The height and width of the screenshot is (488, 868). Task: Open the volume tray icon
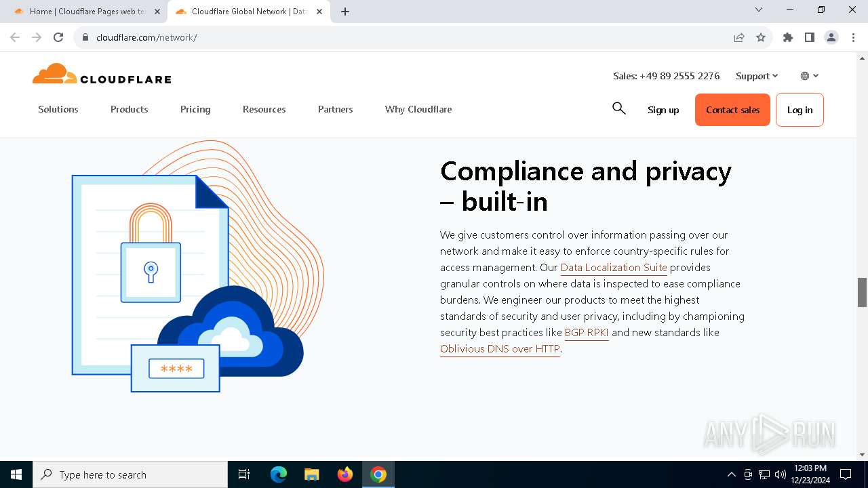coord(781,474)
